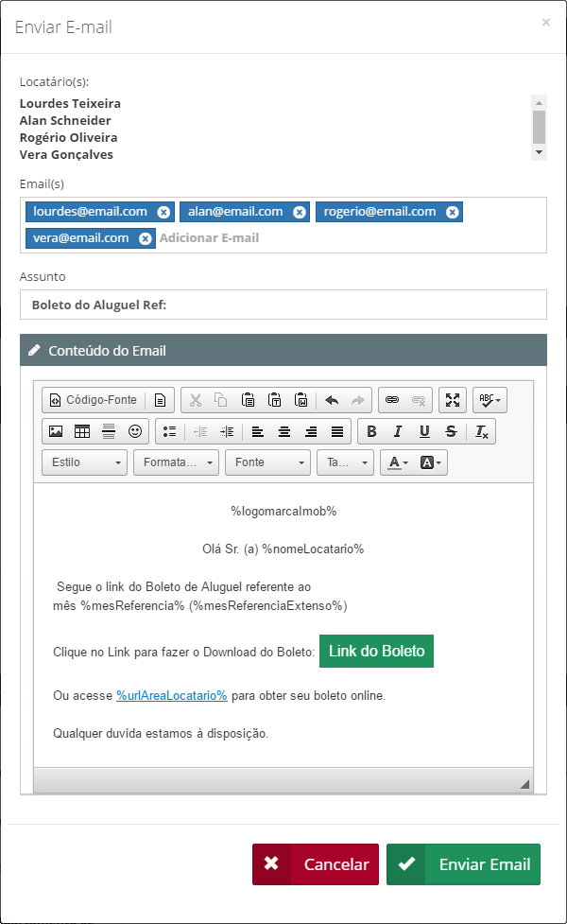The width and height of the screenshot is (567, 924).
Task: Click the decrease indent icon
Action: click(200, 431)
